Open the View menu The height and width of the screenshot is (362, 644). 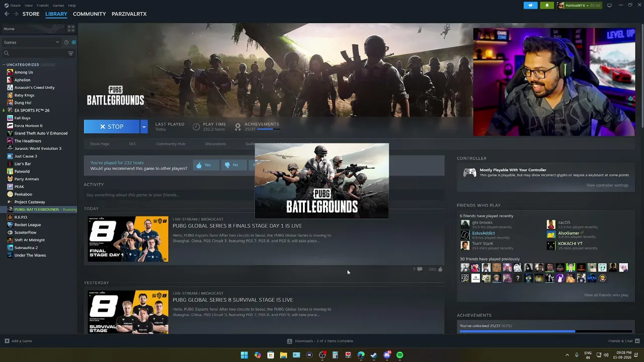[x=29, y=6]
